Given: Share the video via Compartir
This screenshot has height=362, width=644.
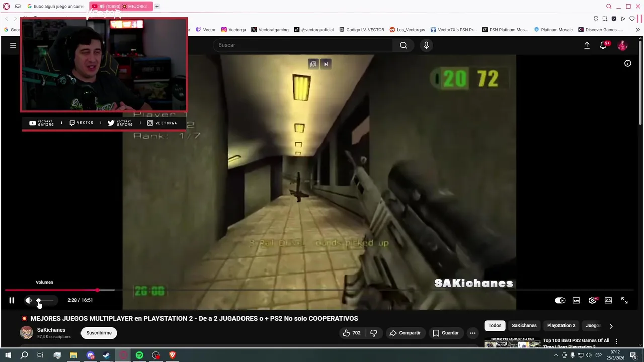Looking at the screenshot, I should click(x=405, y=333).
